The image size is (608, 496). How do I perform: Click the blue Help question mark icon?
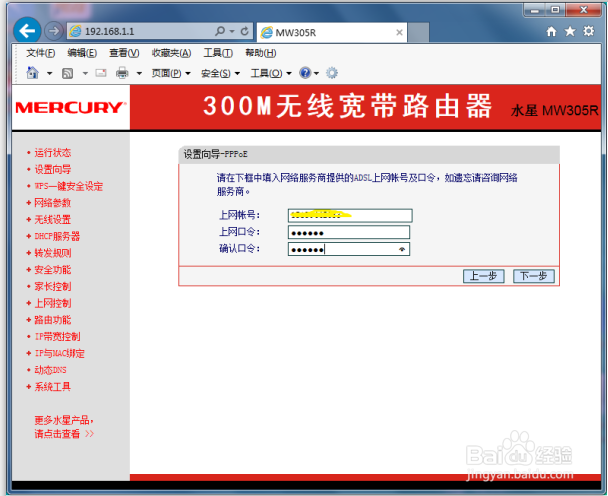click(305, 73)
